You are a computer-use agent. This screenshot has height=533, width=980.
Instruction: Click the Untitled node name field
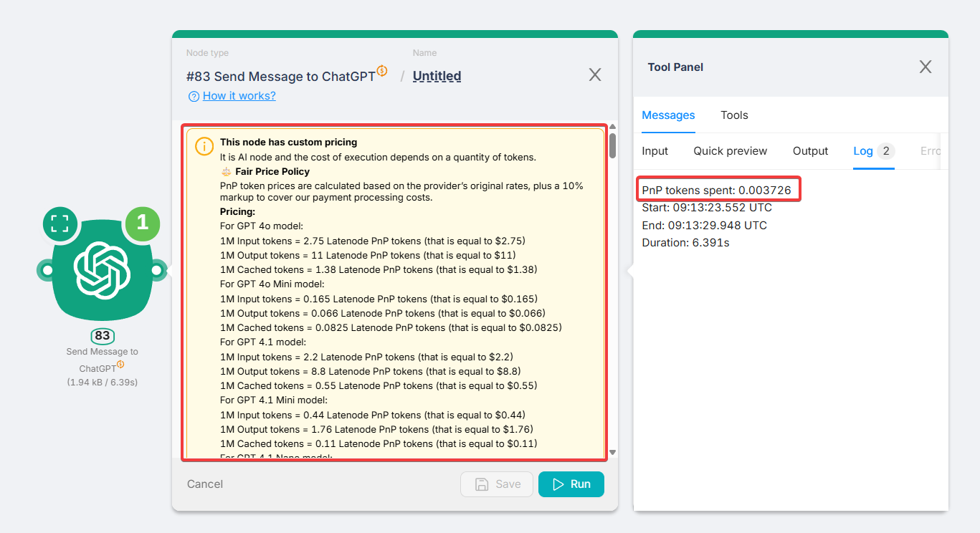(x=437, y=76)
